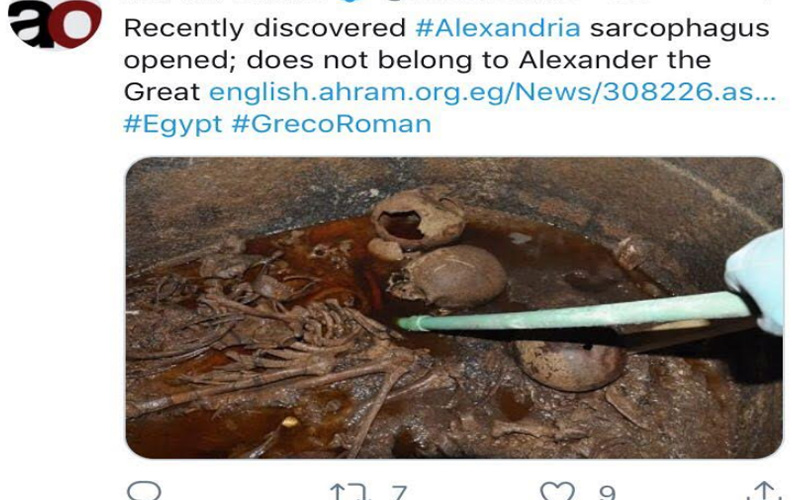Click the blue verified badge
The height and width of the screenshot is (500, 800).
coord(350,2)
